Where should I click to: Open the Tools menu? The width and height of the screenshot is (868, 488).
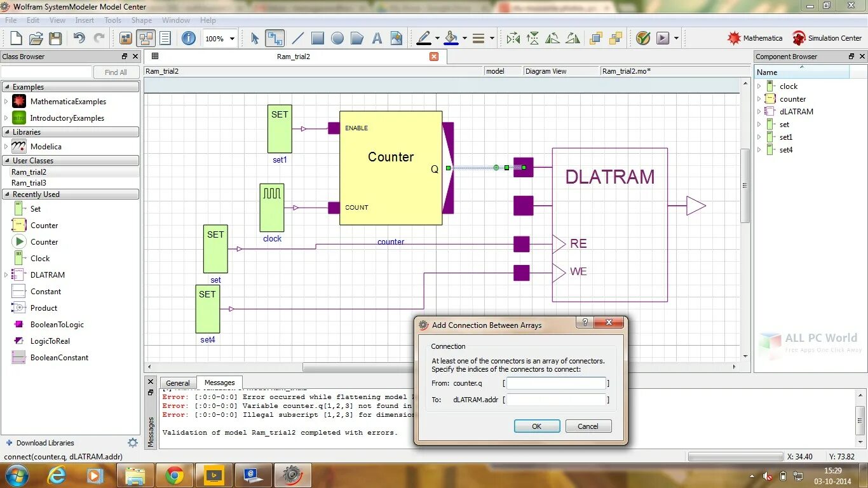tap(112, 20)
